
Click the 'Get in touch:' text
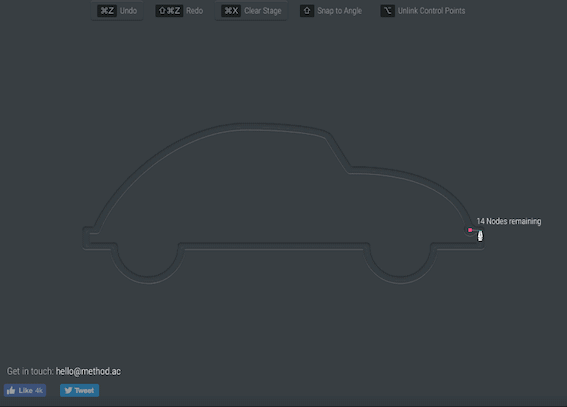pyautogui.click(x=30, y=371)
